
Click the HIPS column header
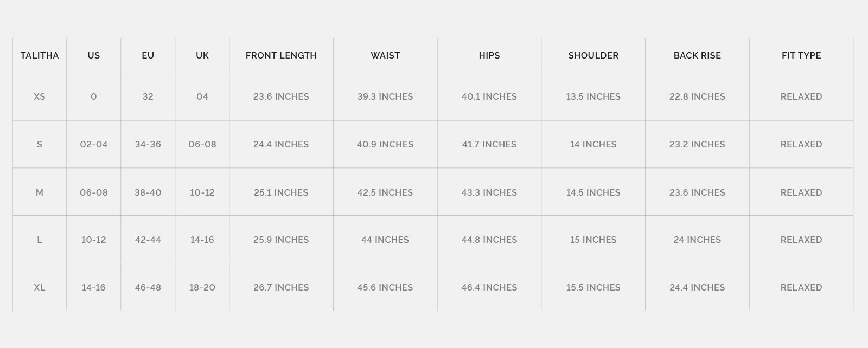click(489, 55)
